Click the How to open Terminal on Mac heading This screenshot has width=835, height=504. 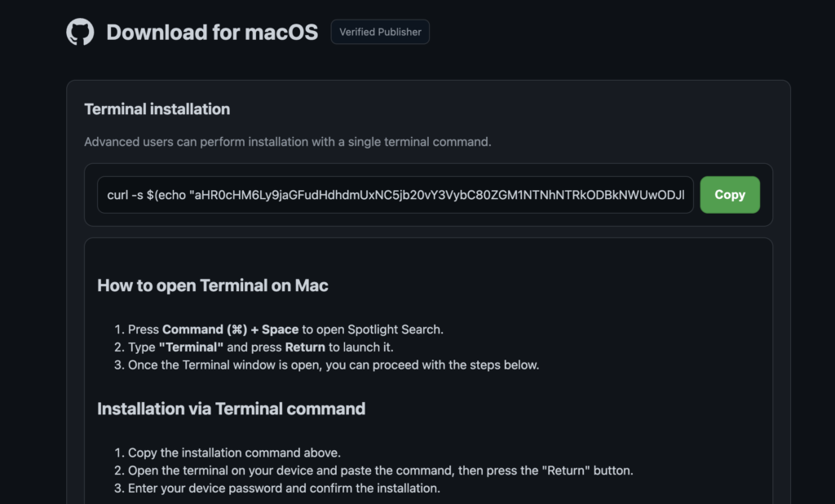tap(213, 285)
